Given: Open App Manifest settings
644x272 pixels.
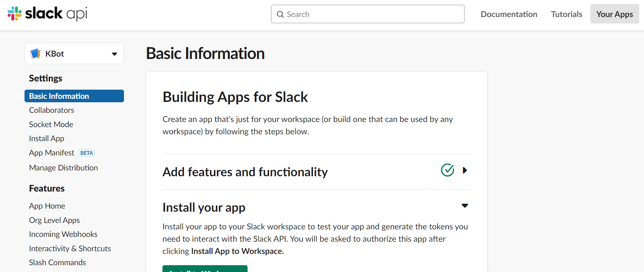Looking at the screenshot, I should pos(51,153).
